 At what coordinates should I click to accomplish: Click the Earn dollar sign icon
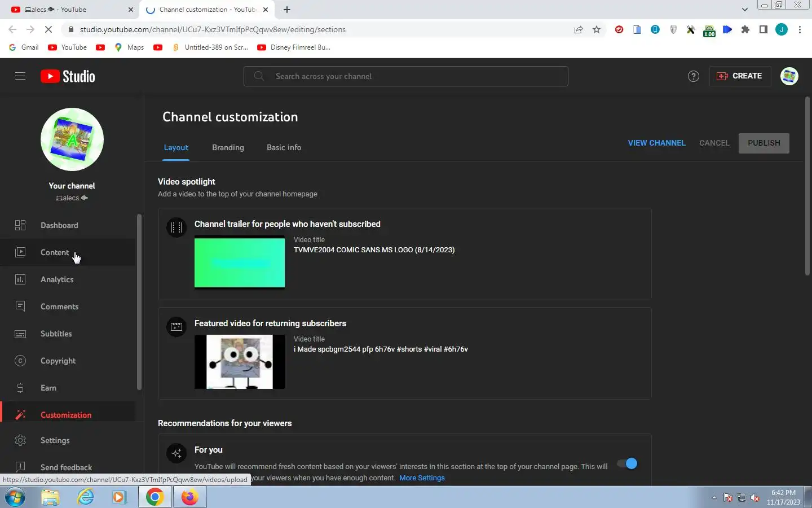tap(20, 388)
